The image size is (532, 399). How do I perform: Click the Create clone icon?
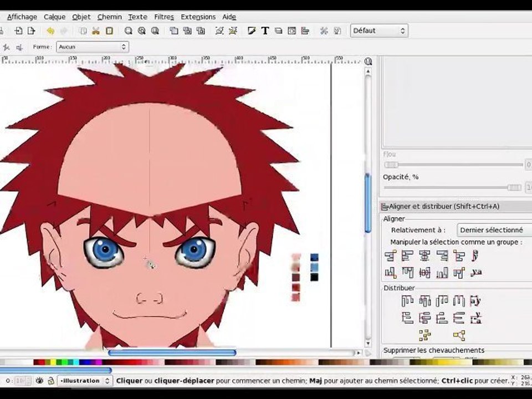[187, 31]
